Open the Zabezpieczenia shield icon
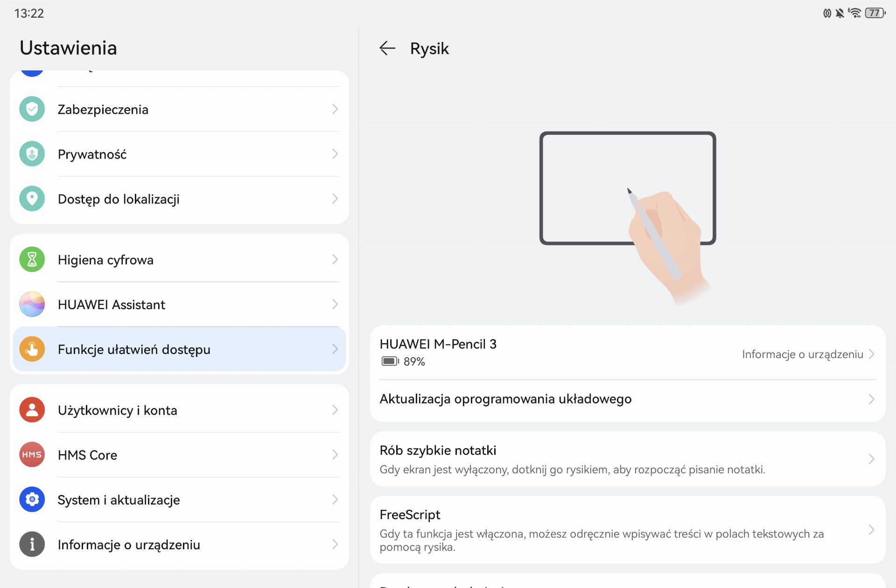 click(32, 109)
